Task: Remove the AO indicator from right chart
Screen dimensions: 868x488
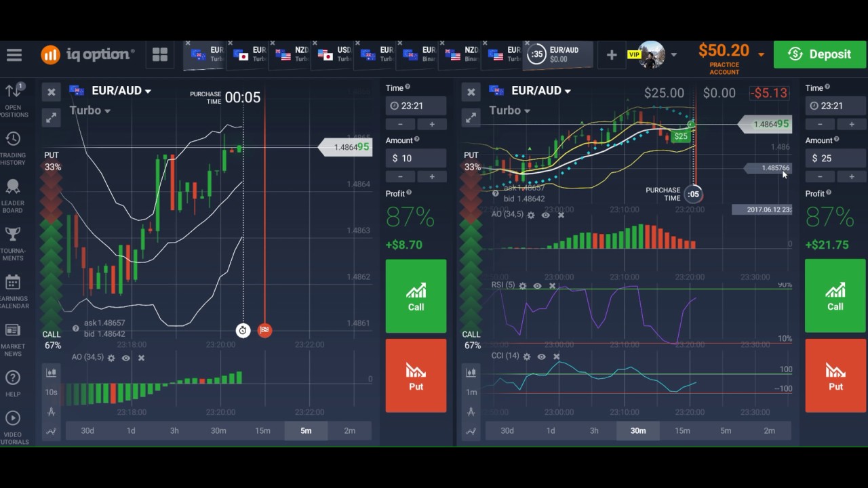Action: (561, 215)
